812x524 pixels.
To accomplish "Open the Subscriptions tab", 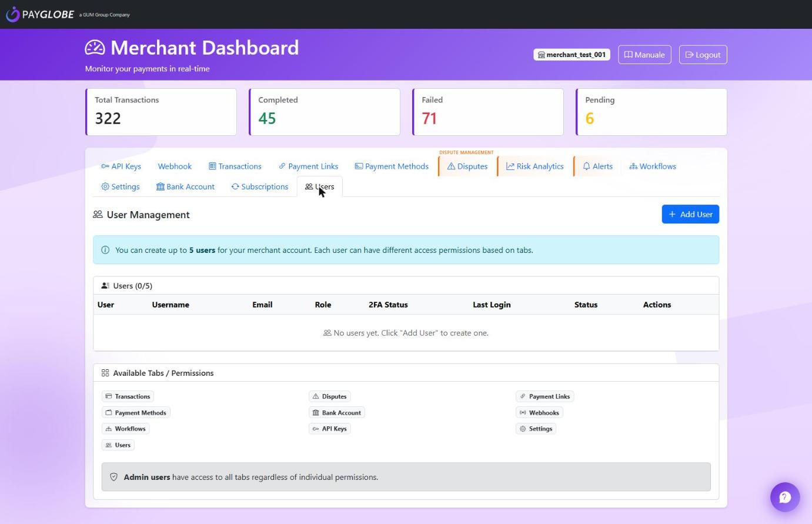I will (260, 186).
